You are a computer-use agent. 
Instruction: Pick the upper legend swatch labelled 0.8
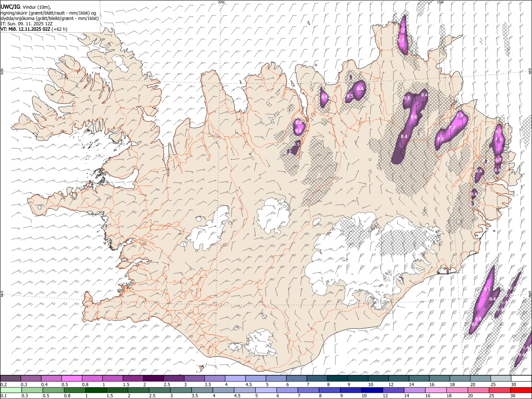[92, 378]
